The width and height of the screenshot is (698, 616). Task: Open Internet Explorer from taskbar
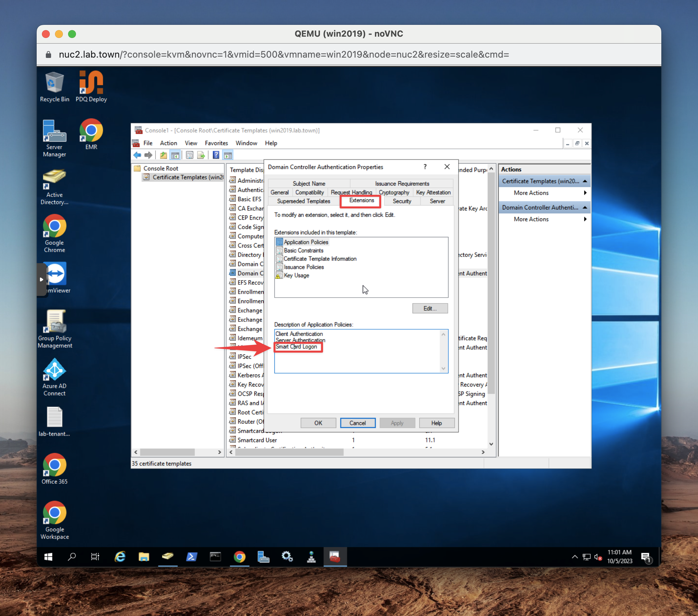tap(120, 557)
